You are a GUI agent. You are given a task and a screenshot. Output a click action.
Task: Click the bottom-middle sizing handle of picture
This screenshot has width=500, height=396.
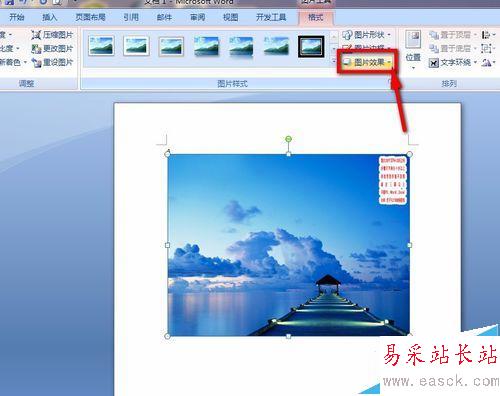pyautogui.click(x=289, y=336)
